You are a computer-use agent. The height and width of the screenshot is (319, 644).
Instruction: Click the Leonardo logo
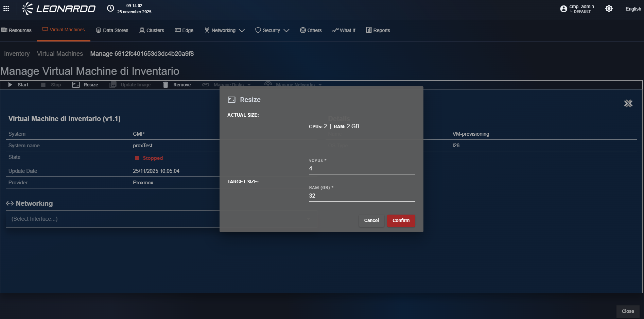coord(59,9)
